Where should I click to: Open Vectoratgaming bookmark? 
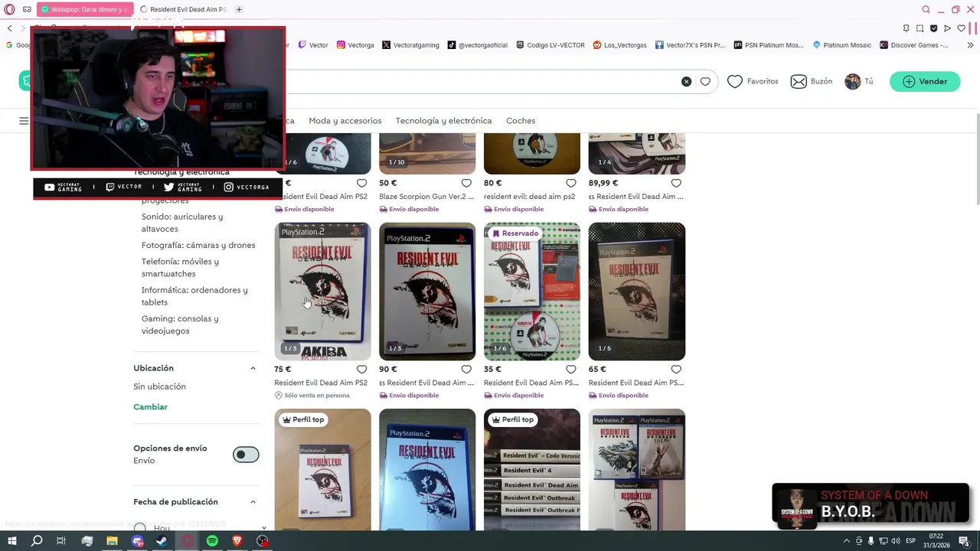pyautogui.click(x=410, y=45)
